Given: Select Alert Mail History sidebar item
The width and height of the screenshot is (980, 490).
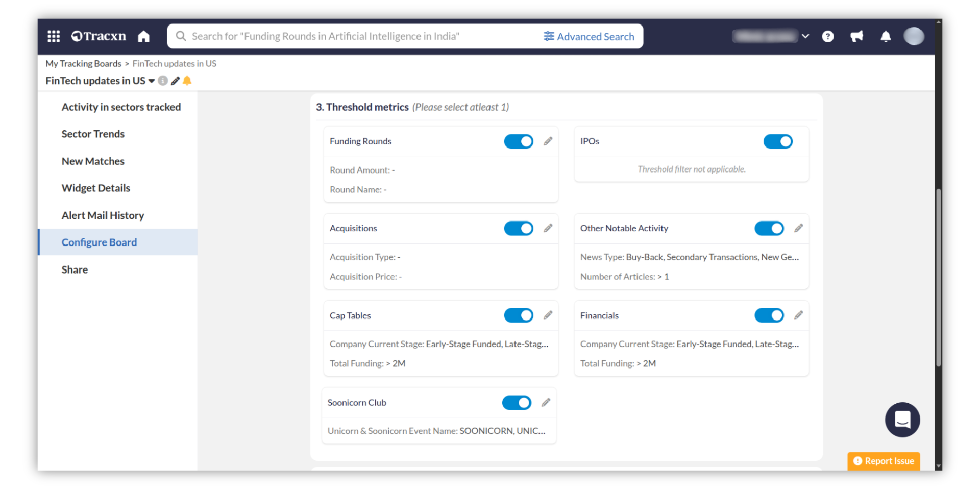Looking at the screenshot, I should pyautogui.click(x=103, y=215).
